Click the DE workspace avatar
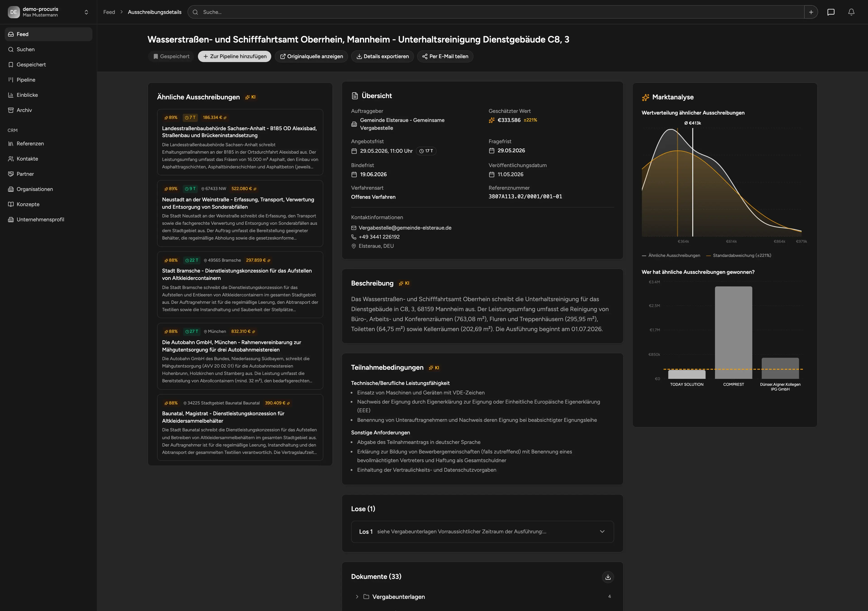This screenshot has width=868, height=611. pos(14,12)
